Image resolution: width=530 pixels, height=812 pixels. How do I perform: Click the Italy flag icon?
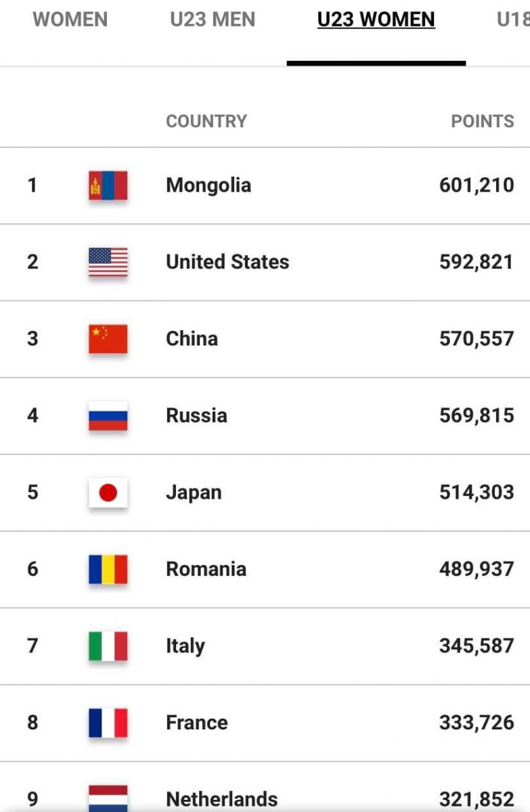(x=108, y=646)
